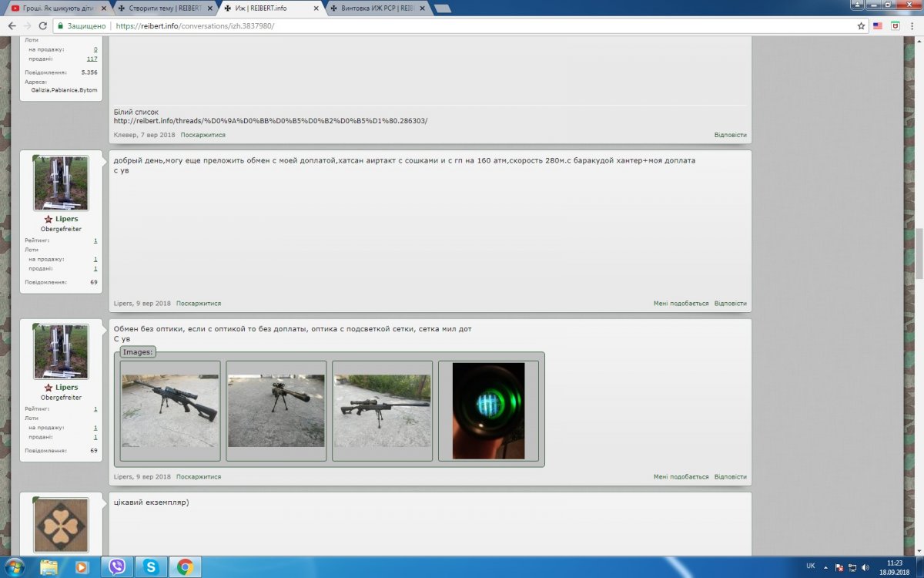Screen dimensions: 924x578
Task: Open the Chrome three-dot menu
Action: (912, 25)
